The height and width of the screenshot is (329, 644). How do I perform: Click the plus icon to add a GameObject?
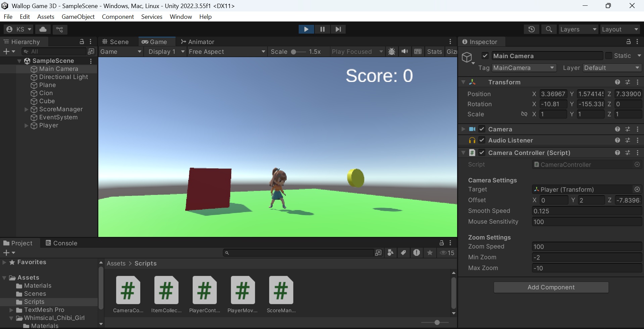point(6,51)
